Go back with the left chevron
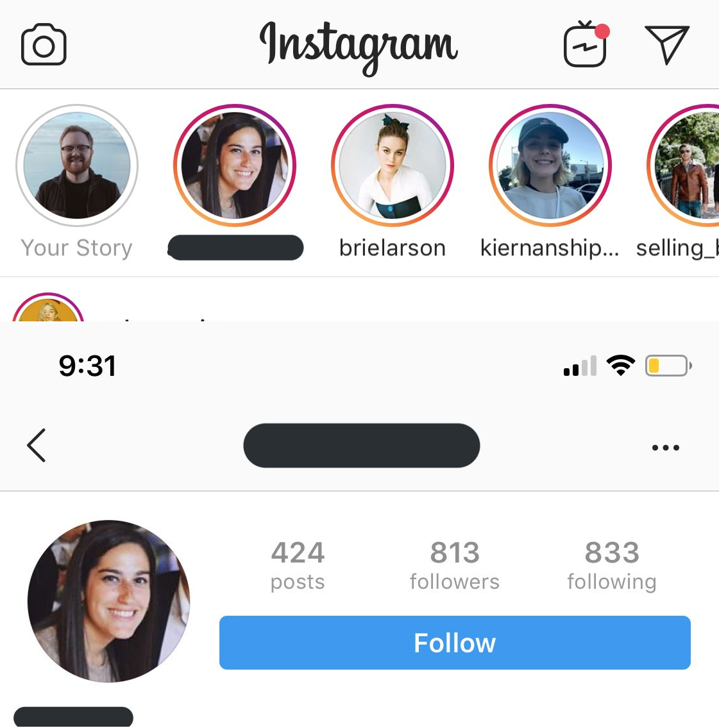 [36, 445]
